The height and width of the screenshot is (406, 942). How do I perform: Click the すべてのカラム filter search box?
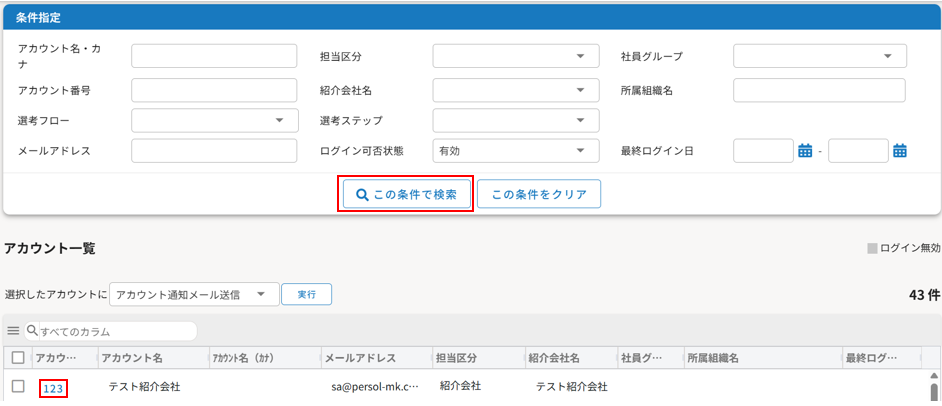[x=118, y=331]
